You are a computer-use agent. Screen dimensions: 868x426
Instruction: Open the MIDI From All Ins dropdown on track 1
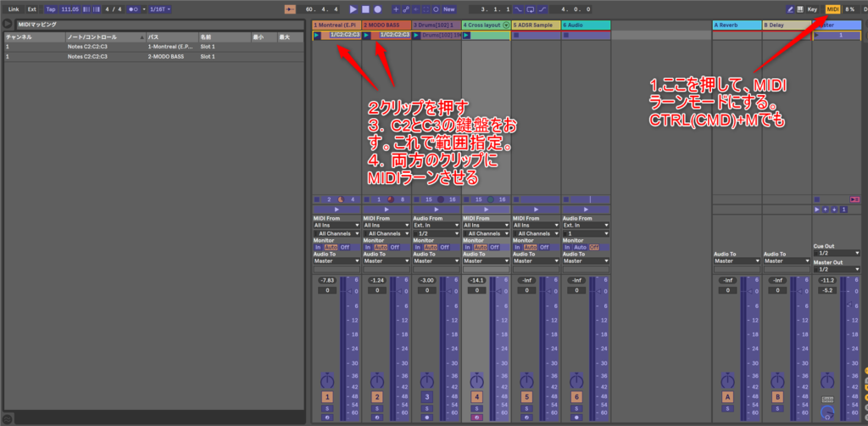tap(336, 225)
